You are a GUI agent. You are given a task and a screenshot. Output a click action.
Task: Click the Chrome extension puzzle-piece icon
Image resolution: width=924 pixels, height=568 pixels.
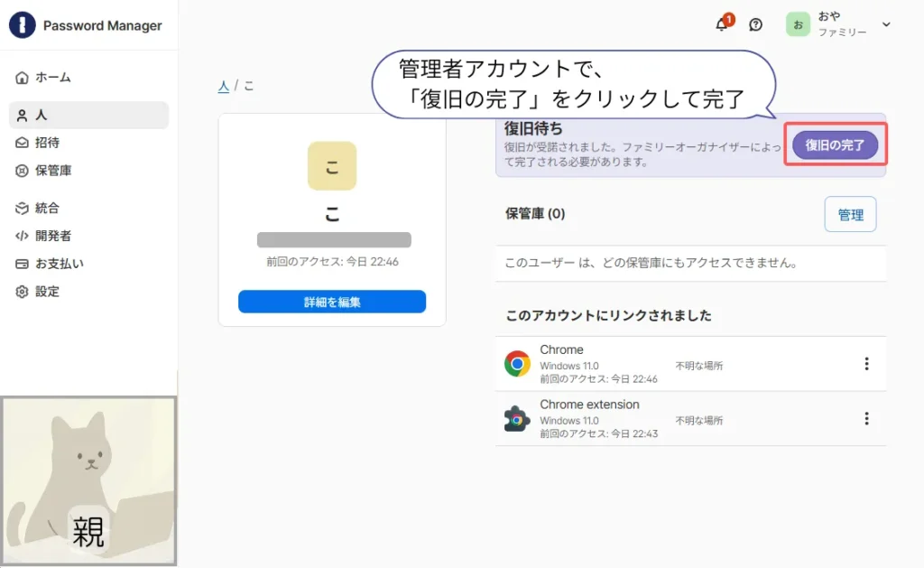point(517,418)
